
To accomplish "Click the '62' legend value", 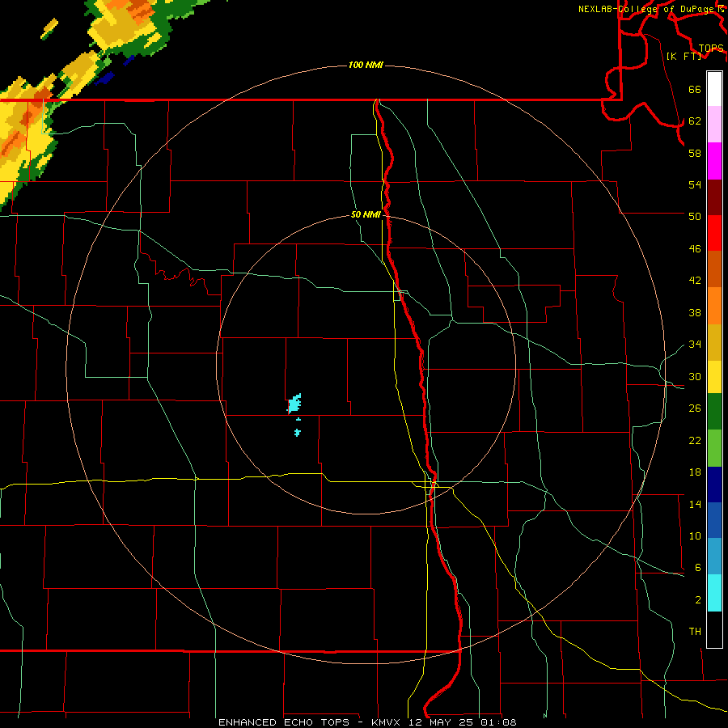I will [695, 121].
